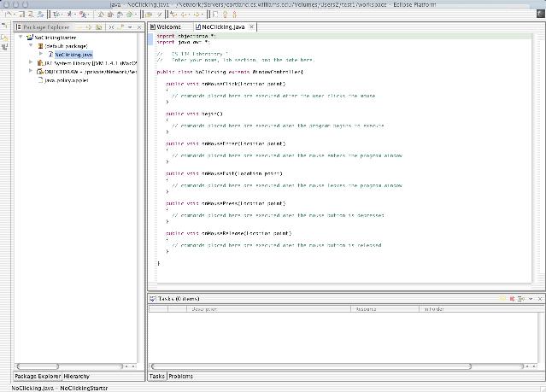Collapse the NoClickingStarter project node

(20, 38)
